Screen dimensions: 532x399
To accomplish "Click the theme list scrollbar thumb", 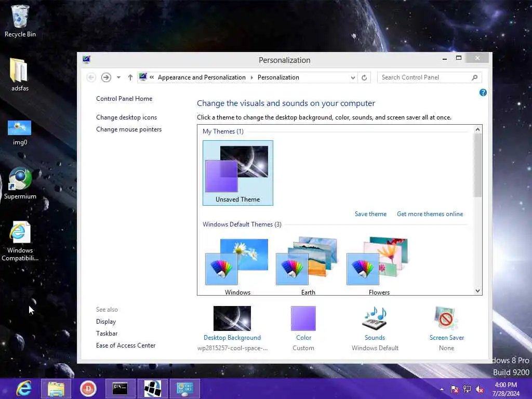I will (478, 165).
